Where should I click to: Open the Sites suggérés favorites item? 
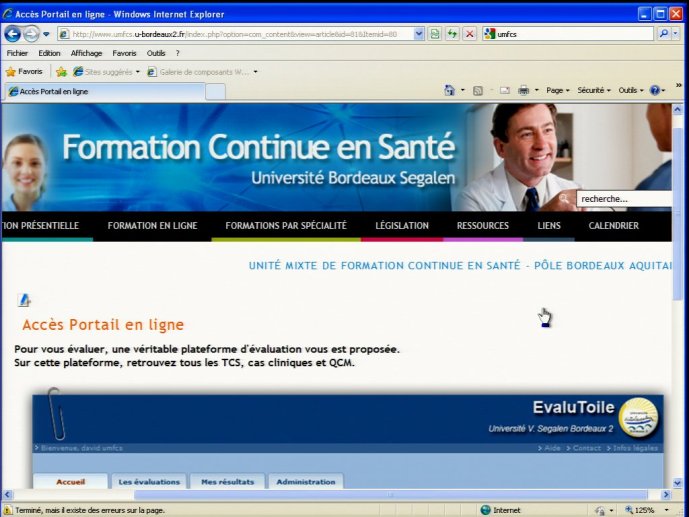click(x=106, y=72)
